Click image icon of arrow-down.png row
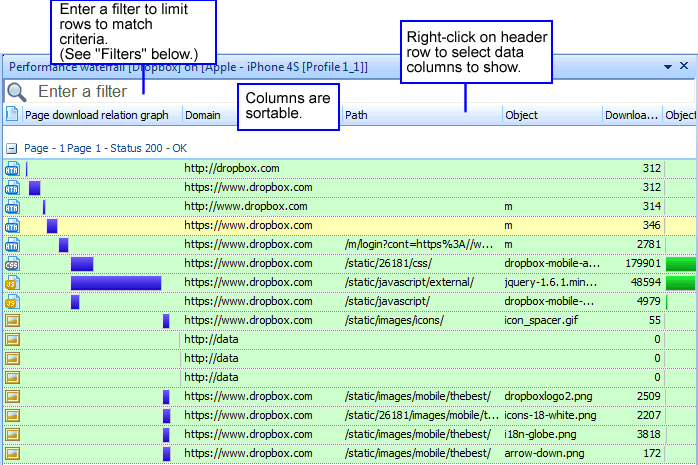 tap(12, 453)
